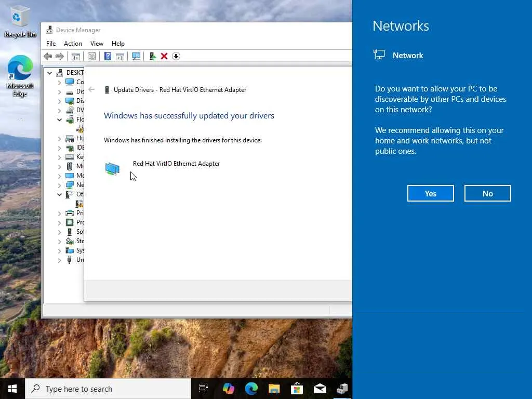Click the Red Hat VirtIO adapter icon in dialog
Screen dimensions: 532x399
112,169
